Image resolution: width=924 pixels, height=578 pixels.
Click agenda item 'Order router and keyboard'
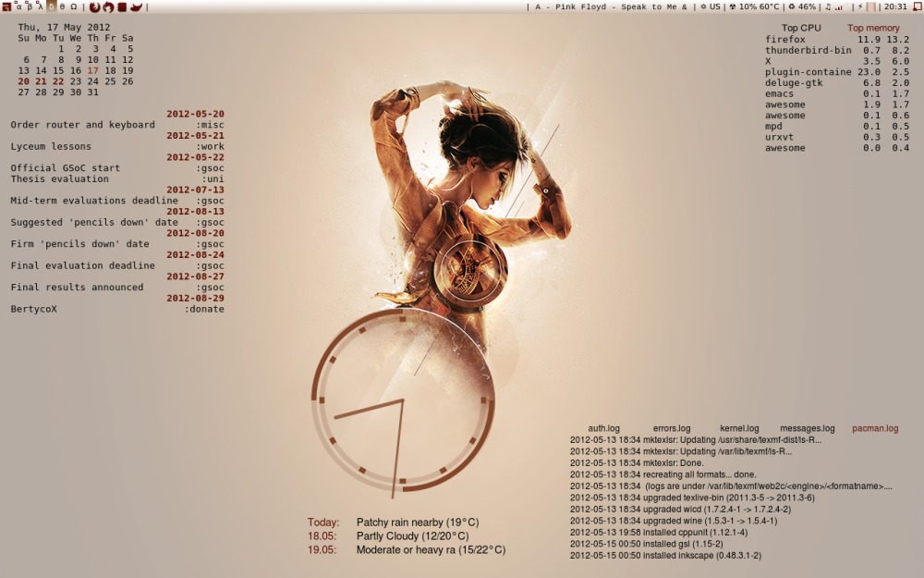click(82, 125)
